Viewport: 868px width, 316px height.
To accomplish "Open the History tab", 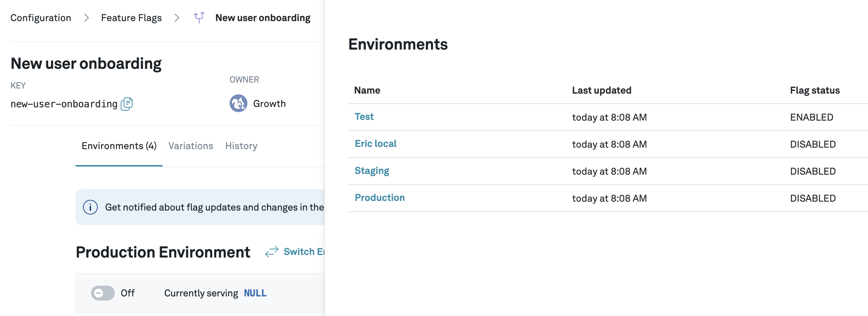I will [241, 146].
